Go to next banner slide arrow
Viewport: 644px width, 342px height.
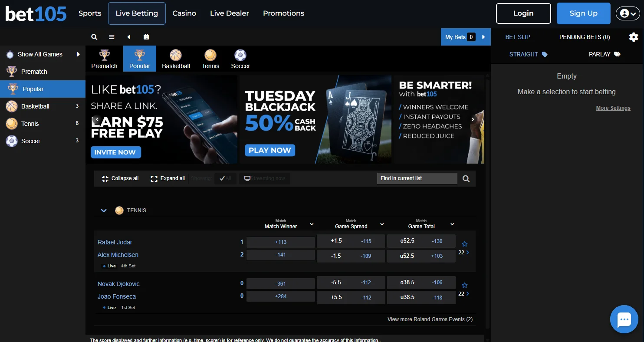click(x=473, y=119)
